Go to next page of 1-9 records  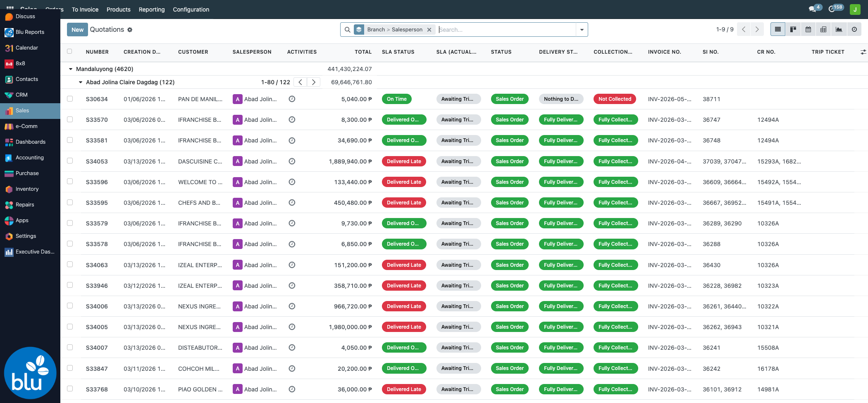[x=757, y=29]
